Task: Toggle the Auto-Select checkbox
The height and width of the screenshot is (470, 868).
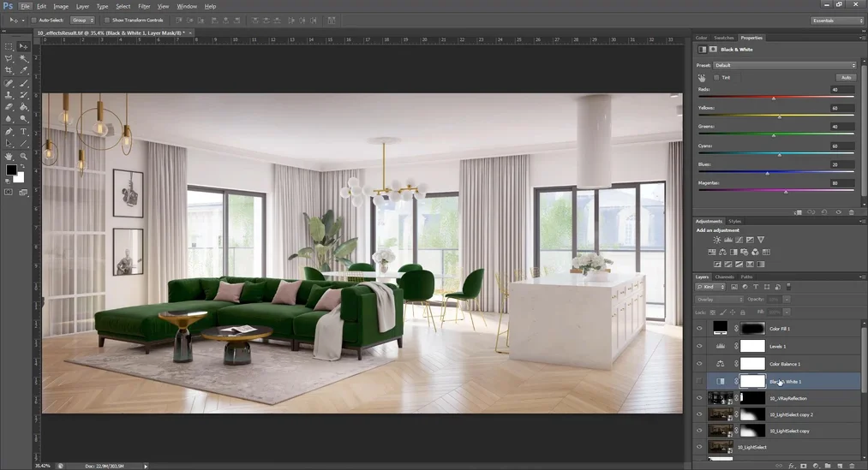Action: pos(33,20)
